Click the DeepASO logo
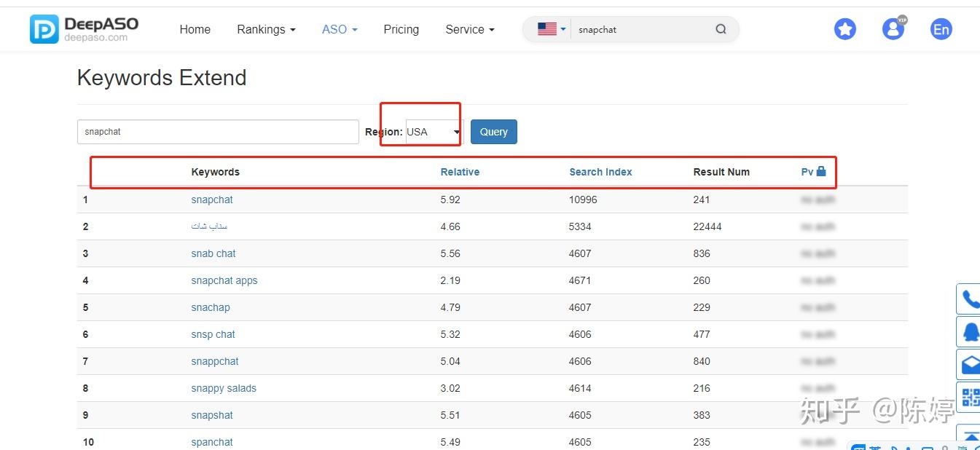This screenshot has height=450, width=980. (84, 29)
